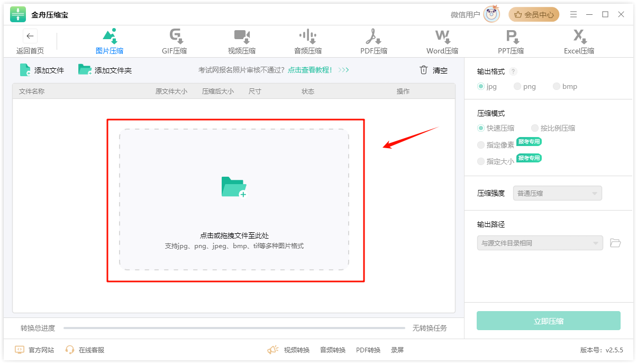This screenshot has width=637, height=364.
Task: Click the 添加文件夹 add folder button
Action: click(x=105, y=70)
